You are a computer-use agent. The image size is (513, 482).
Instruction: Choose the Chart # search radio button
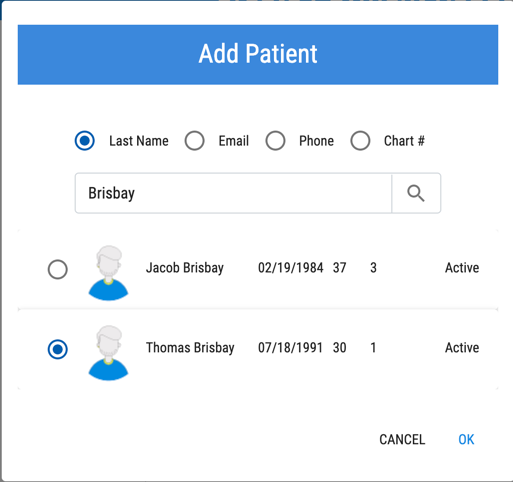(x=360, y=141)
